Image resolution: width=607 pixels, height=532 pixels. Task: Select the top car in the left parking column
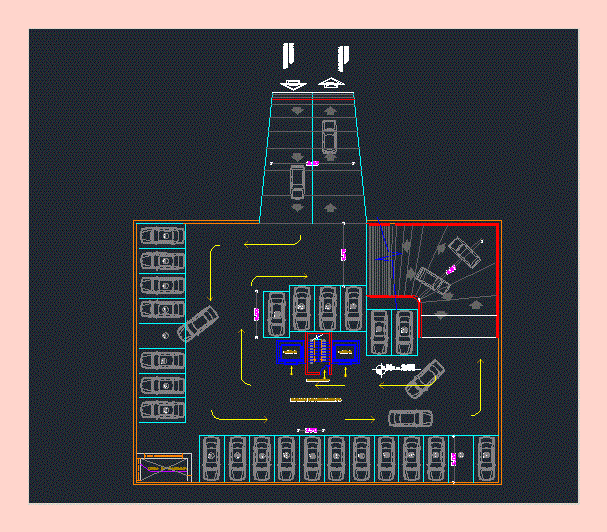pos(162,236)
